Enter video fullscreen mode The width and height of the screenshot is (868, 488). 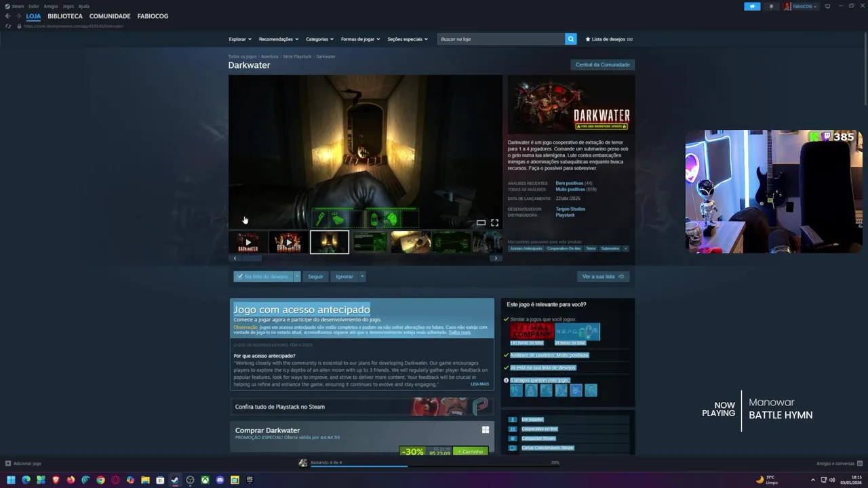494,222
